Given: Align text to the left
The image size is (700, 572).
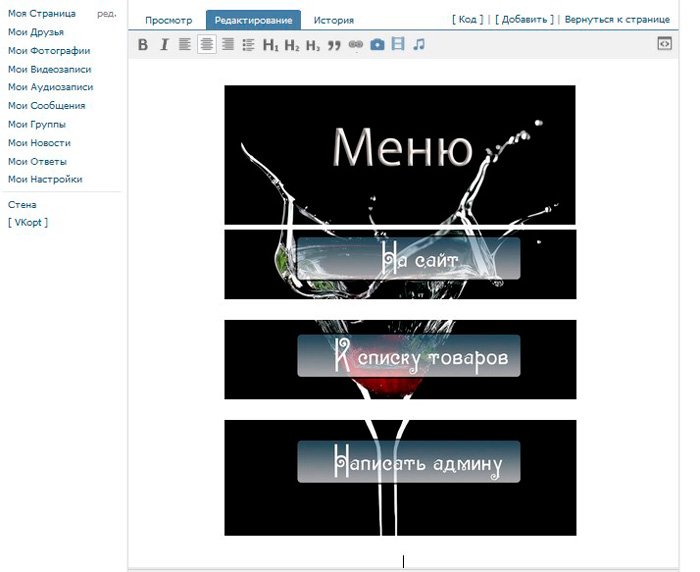Looking at the screenshot, I should click(x=185, y=45).
